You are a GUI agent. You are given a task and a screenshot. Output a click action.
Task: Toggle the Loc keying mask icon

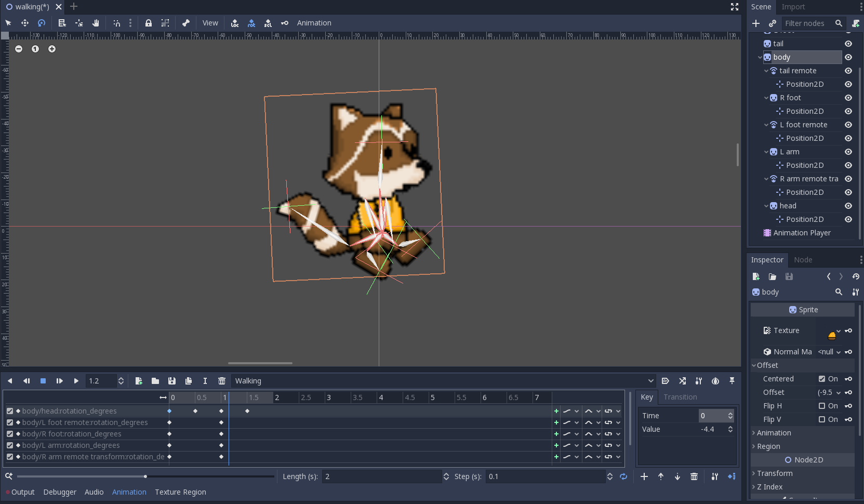(x=235, y=23)
